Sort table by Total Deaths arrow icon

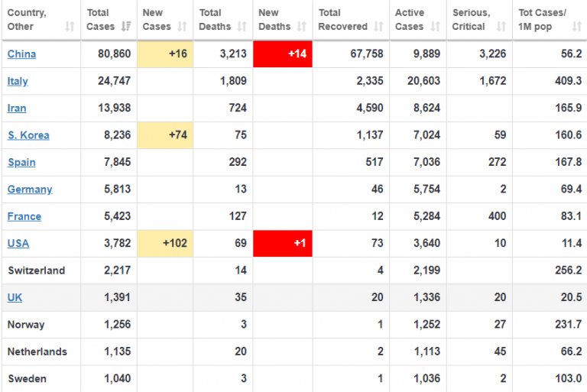click(x=243, y=27)
